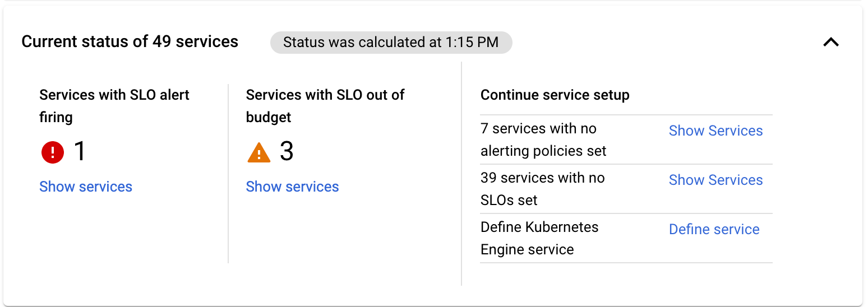Click divider between alert firing and out of budget
This screenshot has width=868, height=307.
tap(228, 174)
